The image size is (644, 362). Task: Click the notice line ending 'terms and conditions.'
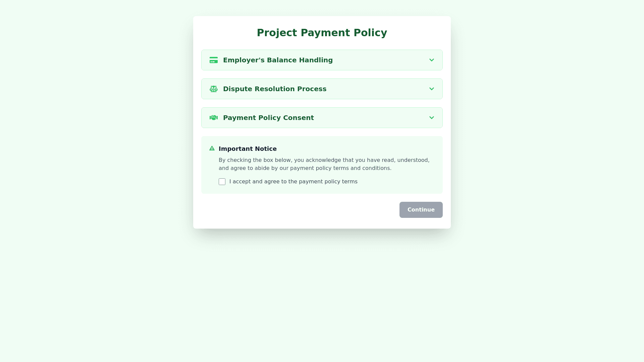[305, 168]
